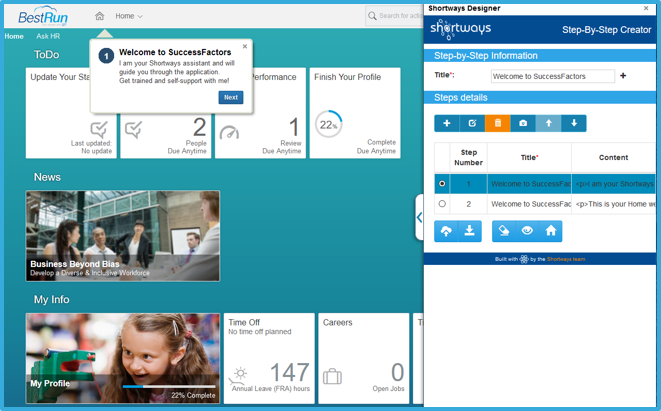Select radio button for step 2
661x411 pixels.
tap(442, 204)
